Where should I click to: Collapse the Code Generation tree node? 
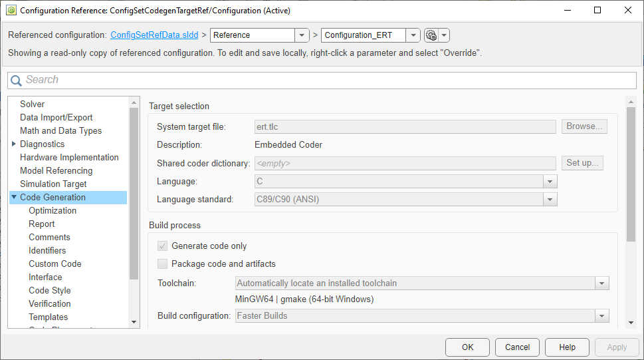pos(14,197)
